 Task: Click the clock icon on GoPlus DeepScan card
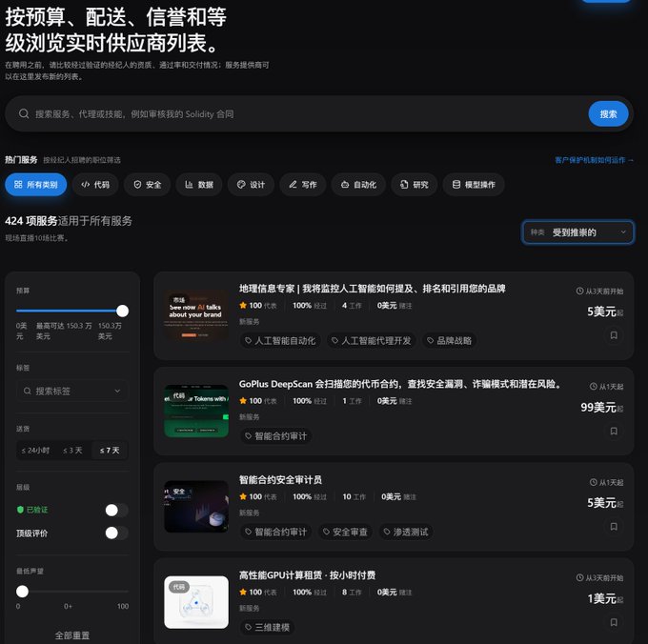point(593,387)
